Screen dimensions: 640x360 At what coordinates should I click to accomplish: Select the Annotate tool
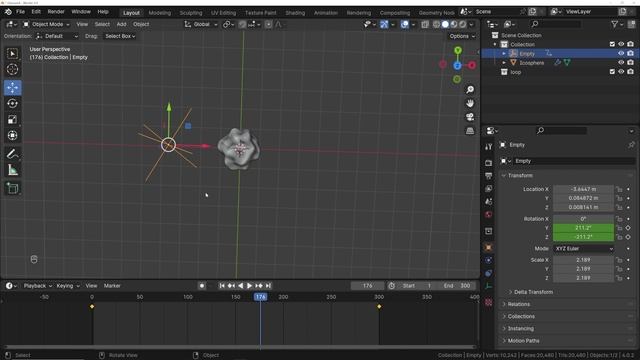[12, 153]
